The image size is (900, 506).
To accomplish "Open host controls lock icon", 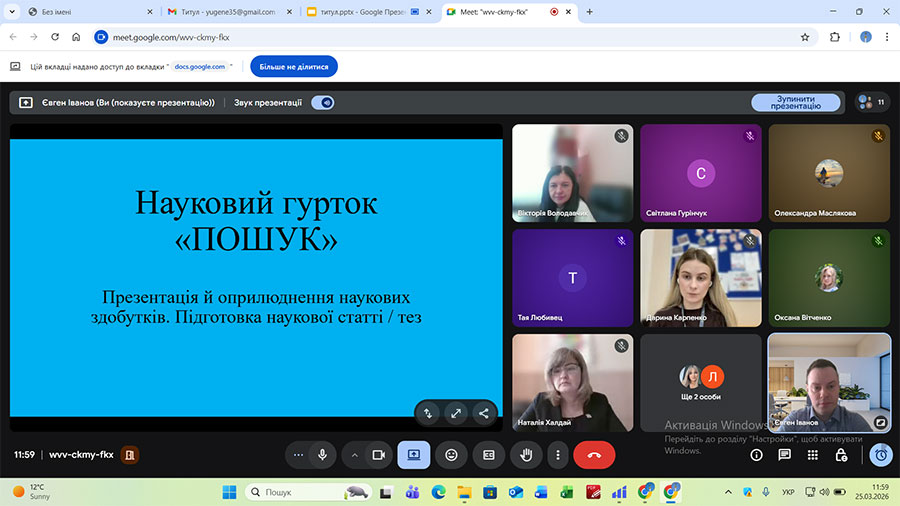I will tap(841, 455).
